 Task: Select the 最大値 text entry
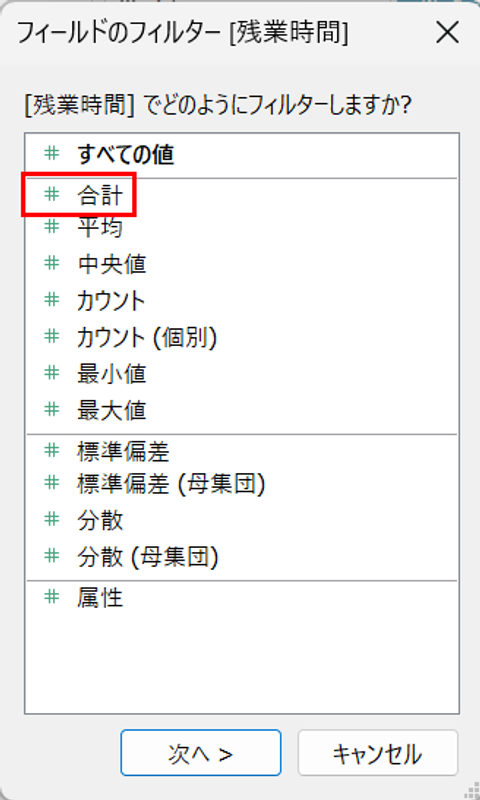click(112, 410)
